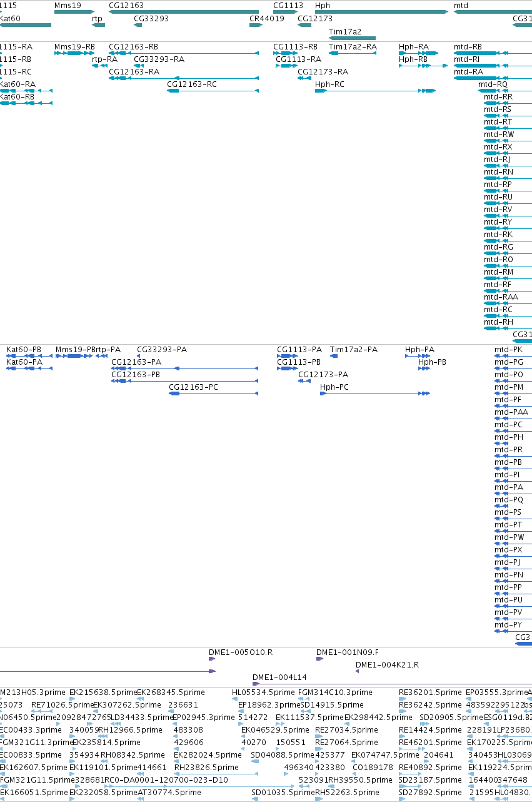Select protein CG12163-PA
This screenshot has width=532, height=802.
pos(136,362)
